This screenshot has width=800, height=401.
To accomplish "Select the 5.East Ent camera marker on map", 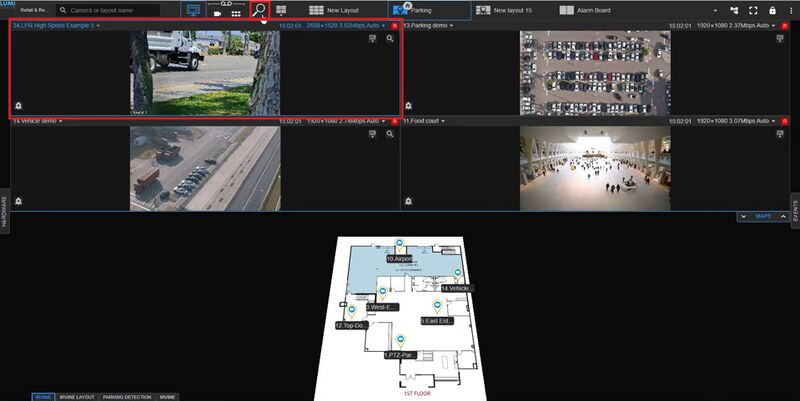I will point(436,308).
